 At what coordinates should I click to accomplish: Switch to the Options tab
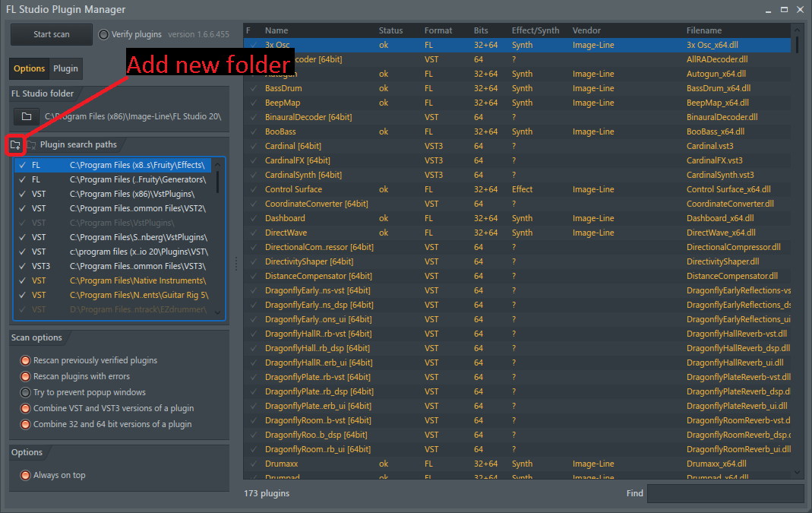tap(30, 68)
